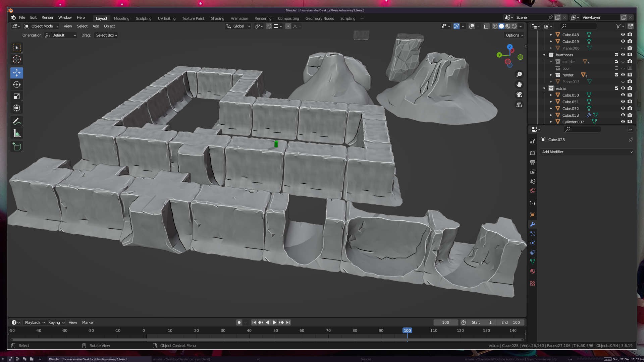Select the Scale tool
This screenshot has width=644, height=362.
click(17, 97)
